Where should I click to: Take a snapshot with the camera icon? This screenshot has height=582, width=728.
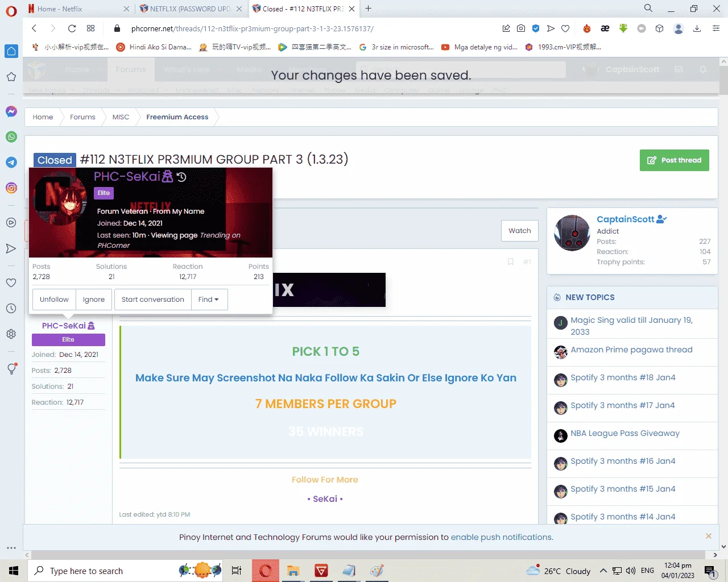point(521,28)
